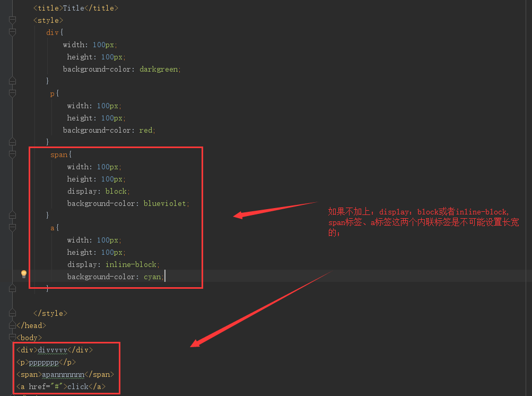Screen dimensions: 532x396
Task: Collapse the div CSS rule fold arrow
Action: pos(12,32)
